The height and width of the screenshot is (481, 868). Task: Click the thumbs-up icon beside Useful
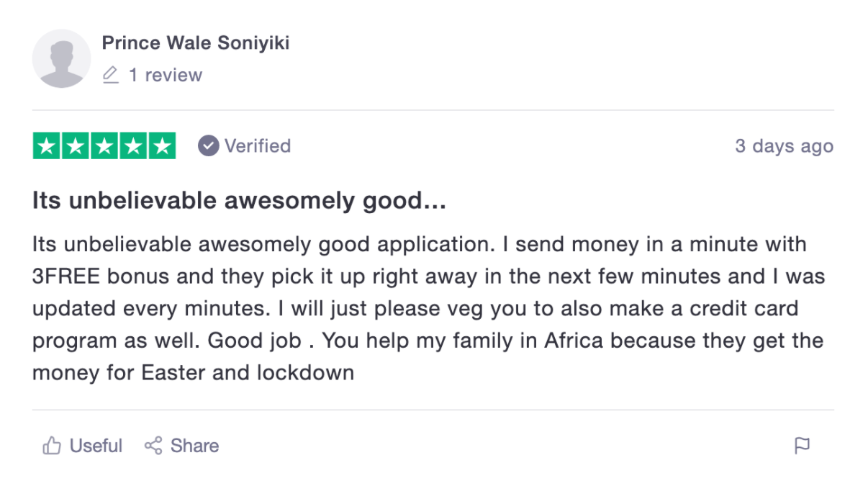click(x=52, y=446)
